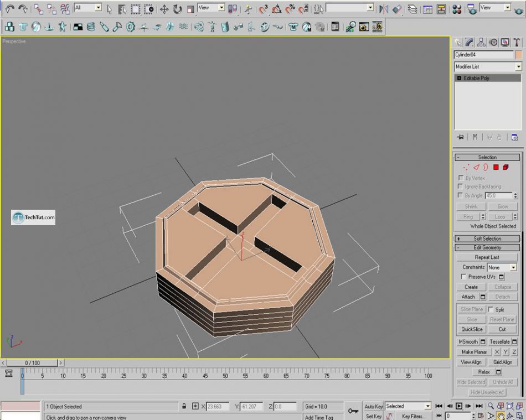Check the Split checkbox

point(491,309)
